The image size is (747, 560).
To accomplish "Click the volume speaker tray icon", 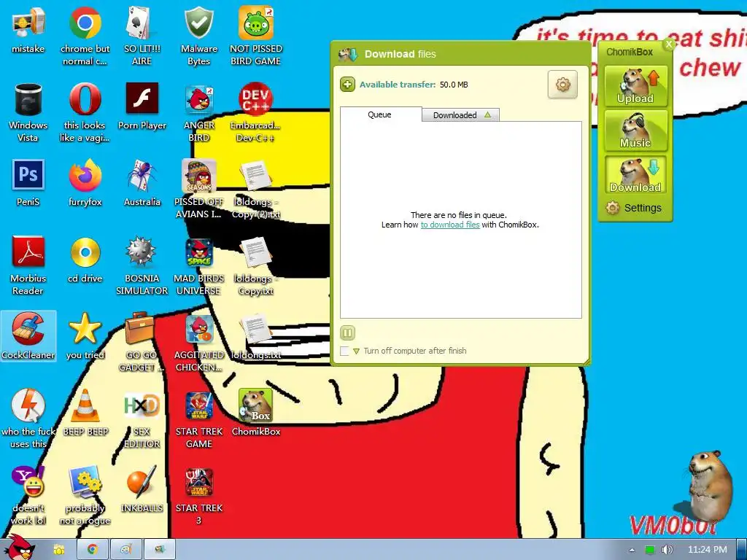I will click(x=667, y=550).
